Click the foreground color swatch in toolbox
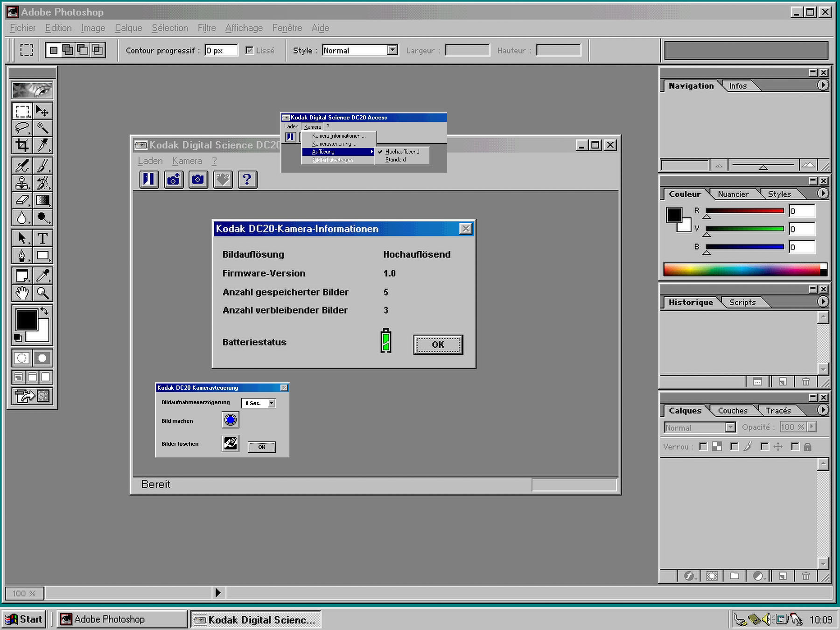 point(27,320)
